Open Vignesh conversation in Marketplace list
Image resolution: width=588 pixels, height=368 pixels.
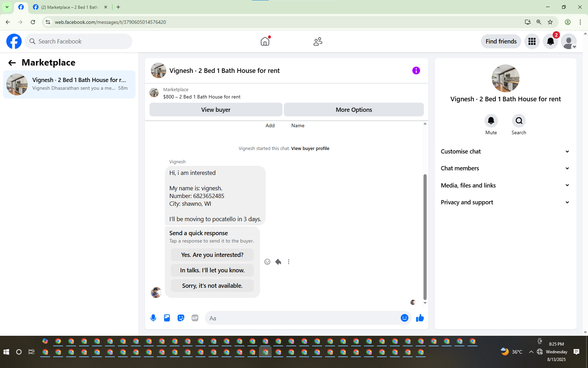coord(69,84)
